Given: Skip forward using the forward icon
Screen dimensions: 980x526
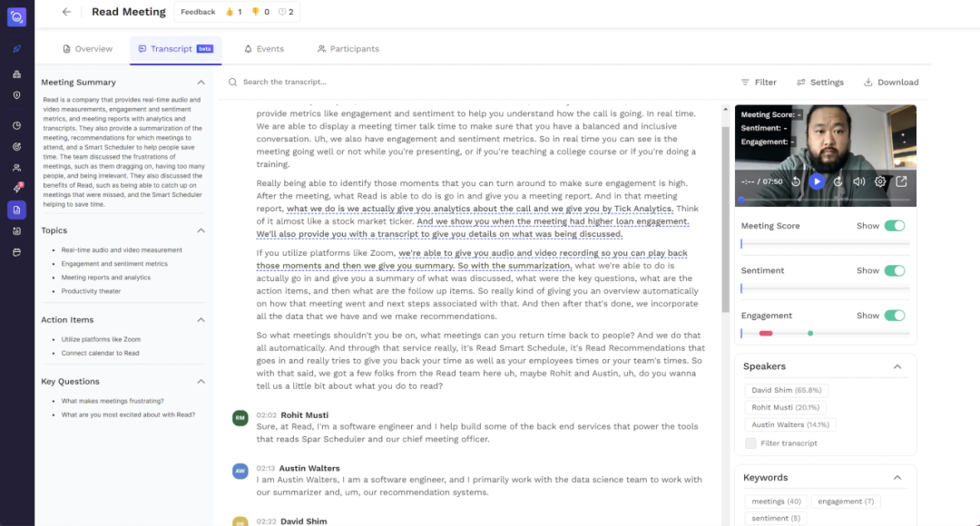Looking at the screenshot, I should 838,181.
